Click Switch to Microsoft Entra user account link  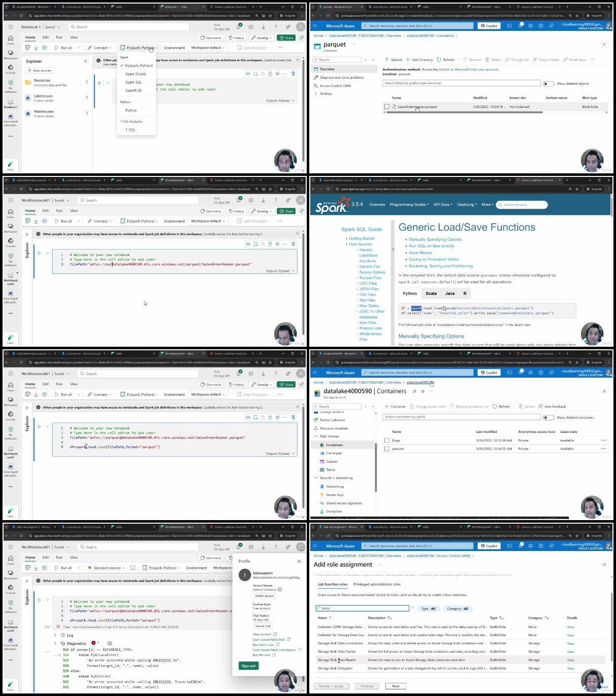pos(469,69)
